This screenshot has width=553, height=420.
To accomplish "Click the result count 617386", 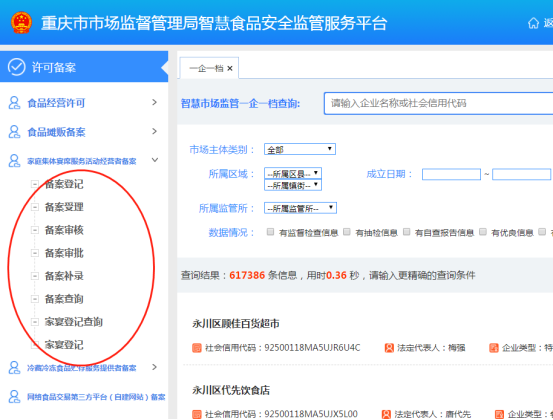I will 247,275.
